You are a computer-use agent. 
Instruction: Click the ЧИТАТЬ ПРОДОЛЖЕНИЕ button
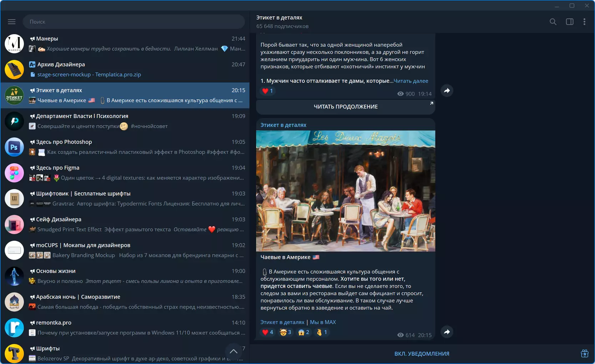click(x=346, y=107)
